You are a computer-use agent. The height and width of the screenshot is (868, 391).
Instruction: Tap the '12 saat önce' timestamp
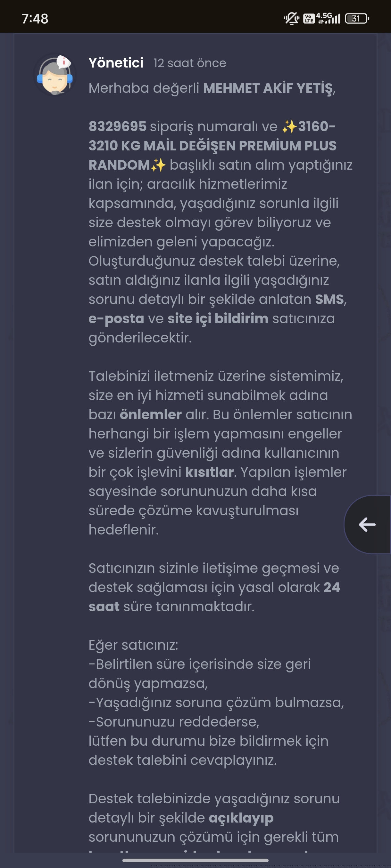coord(190,63)
